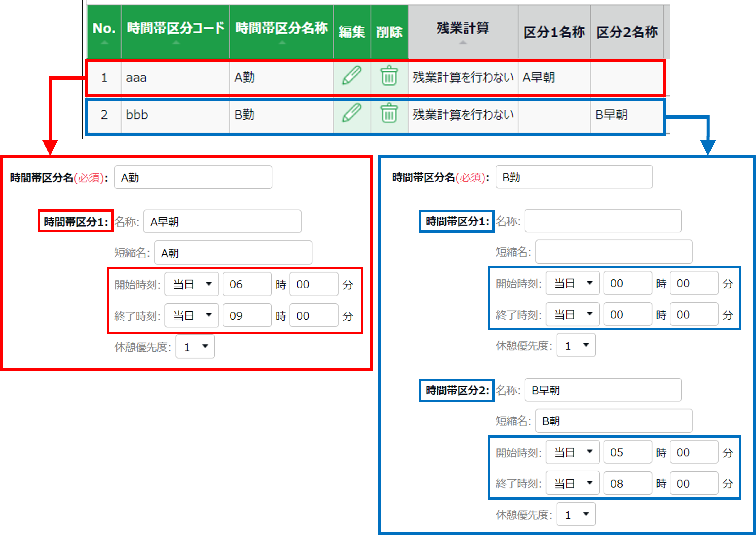The image size is (756, 535).
Task: Click the end hour field showing 08
Action: click(628, 483)
